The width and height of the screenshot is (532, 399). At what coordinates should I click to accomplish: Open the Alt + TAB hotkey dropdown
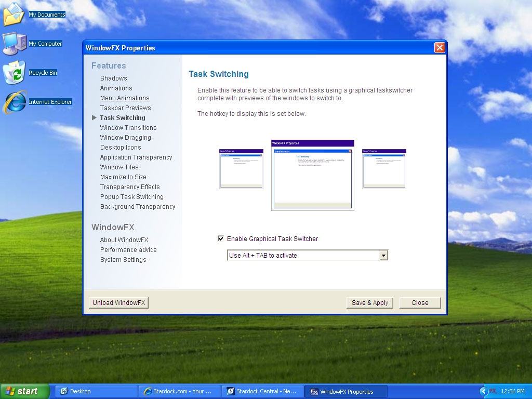pos(383,255)
